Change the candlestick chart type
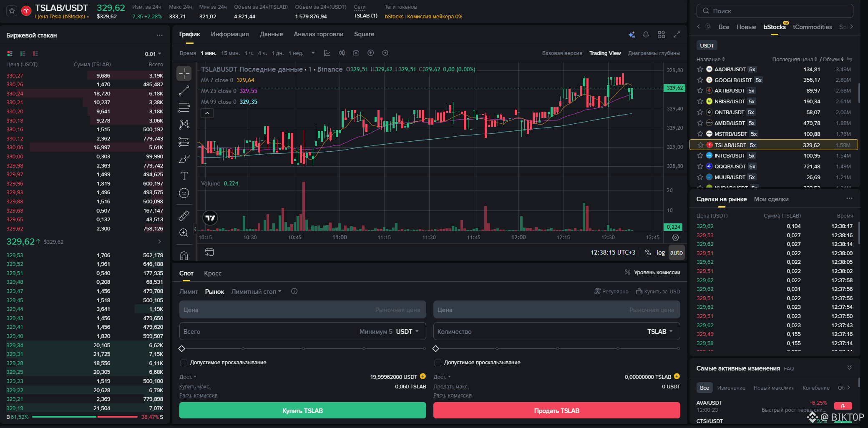Screen dimensions: 868x428 point(342,53)
